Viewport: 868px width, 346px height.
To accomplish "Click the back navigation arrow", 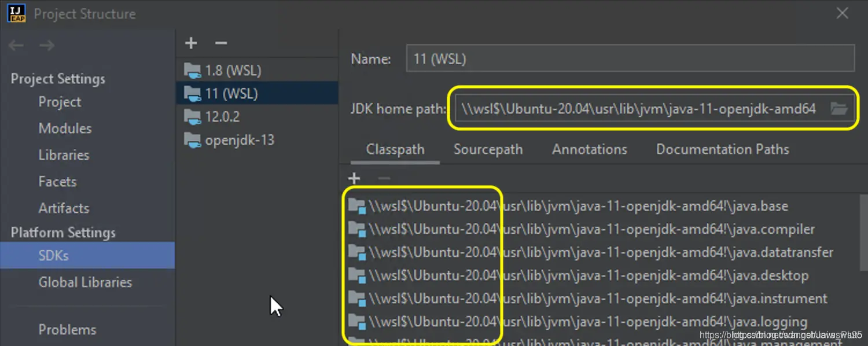I will [x=17, y=46].
